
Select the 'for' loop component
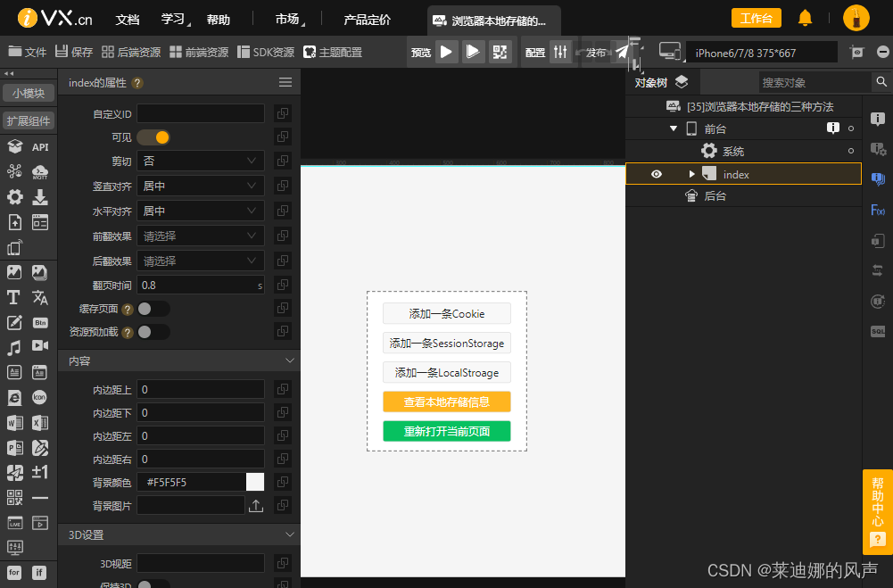coord(14,573)
